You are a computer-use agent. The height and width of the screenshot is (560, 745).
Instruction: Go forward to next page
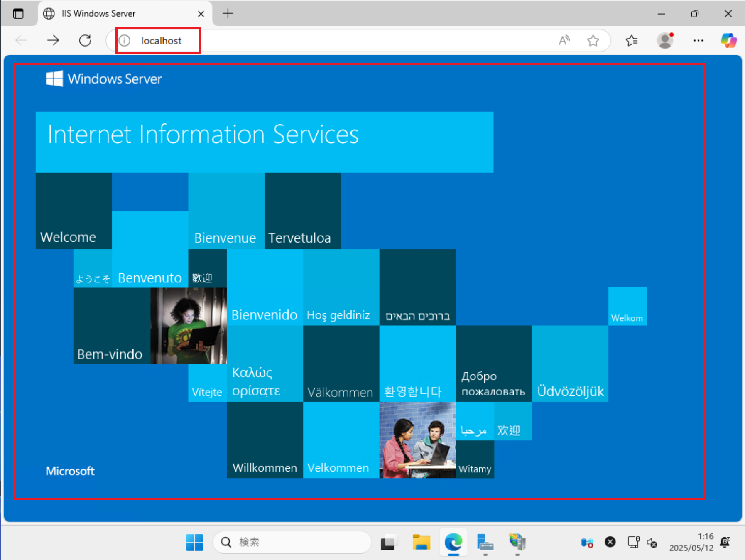(x=53, y=40)
